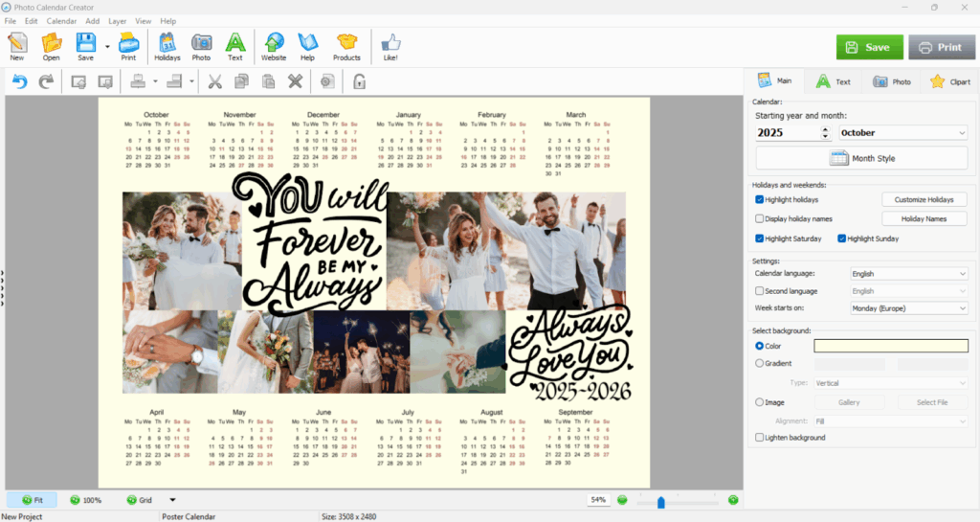Click the New project icon
The width and height of the screenshot is (980, 522).
(x=17, y=45)
